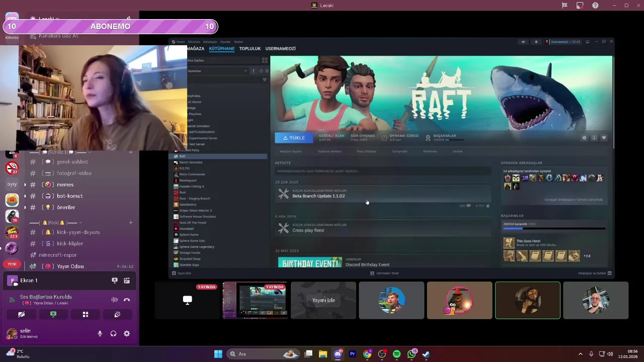Open Spotify from Windows taskbar
The width and height of the screenshot is (644, 362).
(x=396, y=354)
